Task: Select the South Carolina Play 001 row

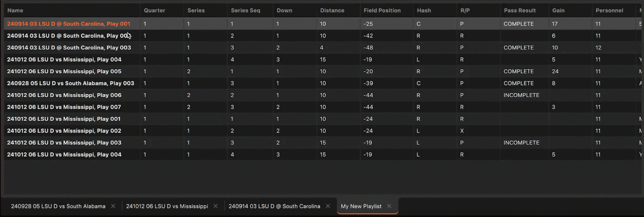Action: 68,24
